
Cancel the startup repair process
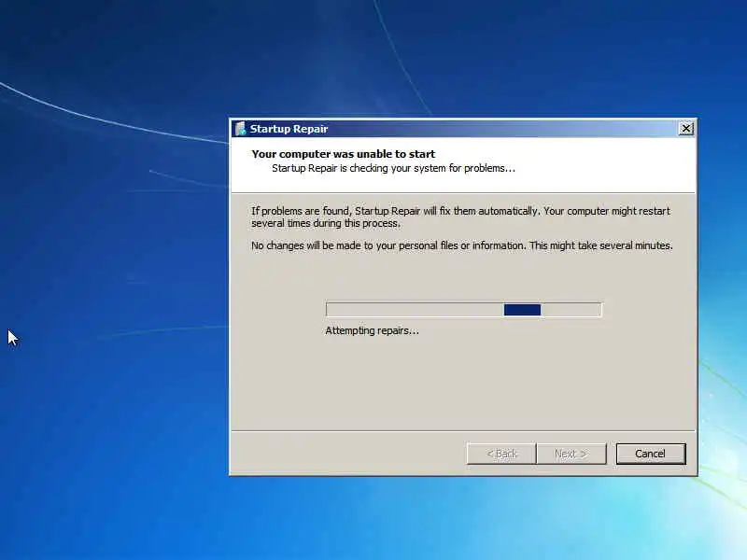(x=650, y=454)
